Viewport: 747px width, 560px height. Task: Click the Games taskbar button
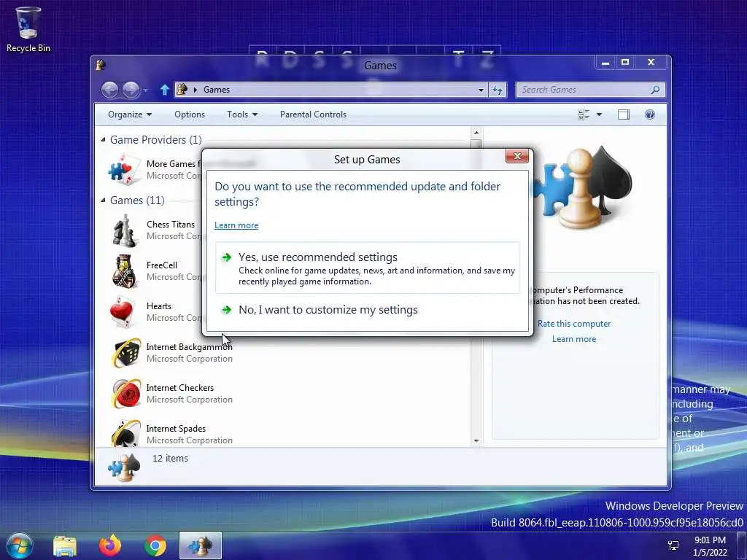click(200, 545)
